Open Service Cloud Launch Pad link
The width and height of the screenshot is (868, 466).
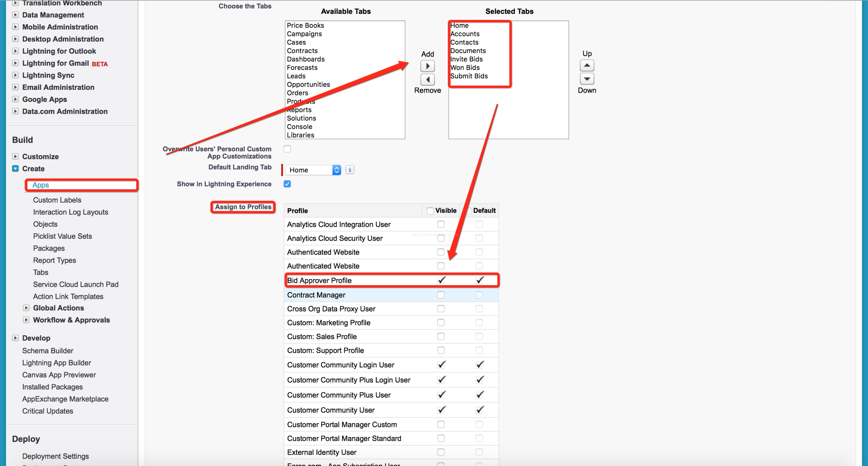pyautogui.click(x=75, y=284)
